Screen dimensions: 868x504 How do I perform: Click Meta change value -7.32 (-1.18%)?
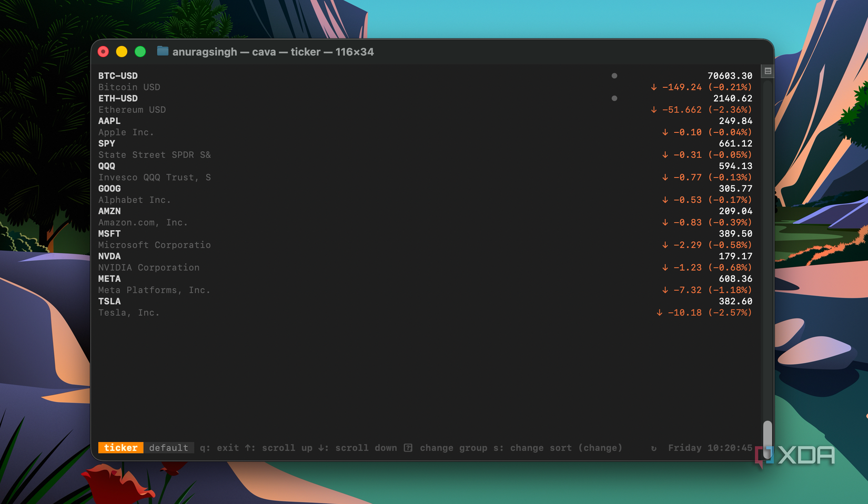713,290
